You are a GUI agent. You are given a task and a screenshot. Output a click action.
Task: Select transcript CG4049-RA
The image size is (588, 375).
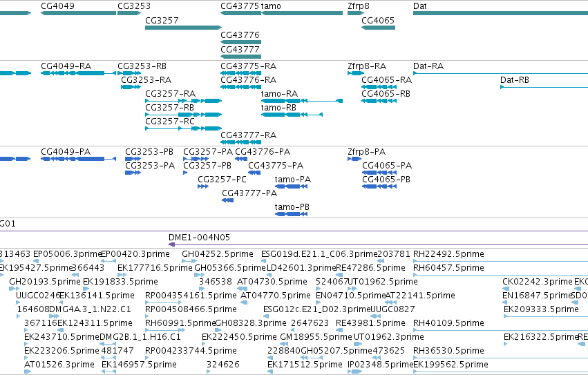78,73
